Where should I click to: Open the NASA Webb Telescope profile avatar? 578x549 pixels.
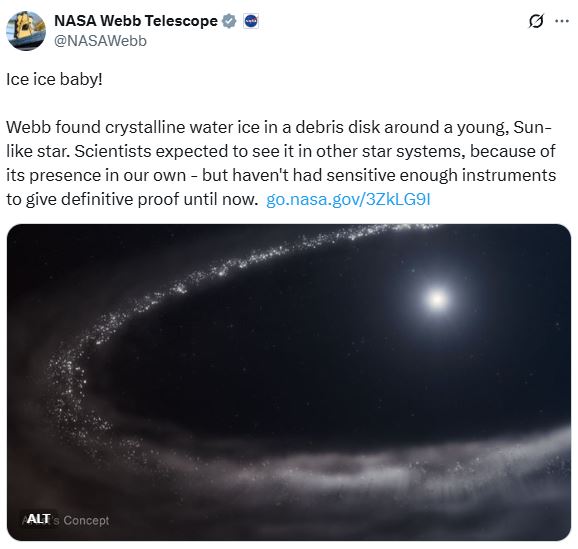[26, 31]
